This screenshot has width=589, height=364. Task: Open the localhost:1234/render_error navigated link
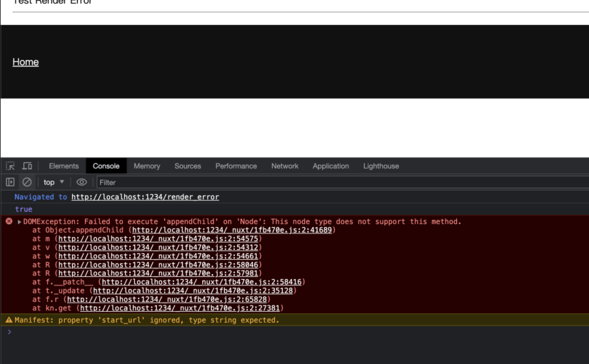(145, 197)
